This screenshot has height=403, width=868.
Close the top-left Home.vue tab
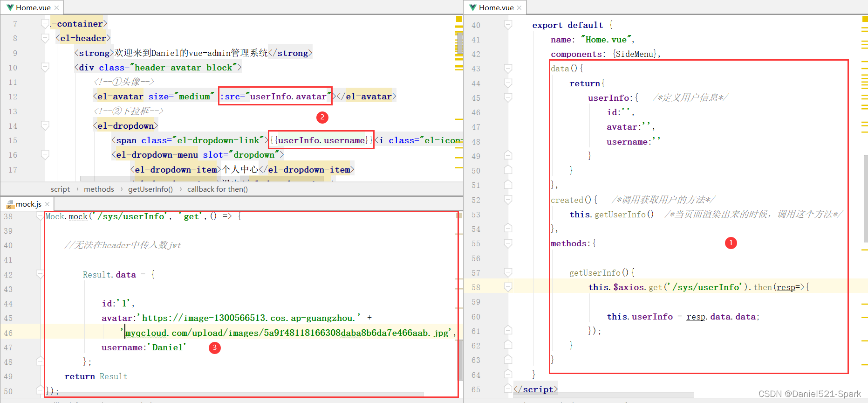click(56, 8)
